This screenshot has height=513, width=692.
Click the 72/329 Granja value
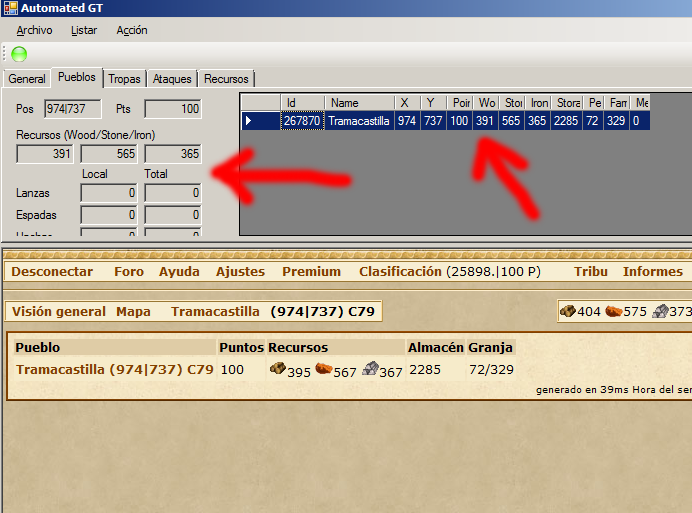pos(491,369)
